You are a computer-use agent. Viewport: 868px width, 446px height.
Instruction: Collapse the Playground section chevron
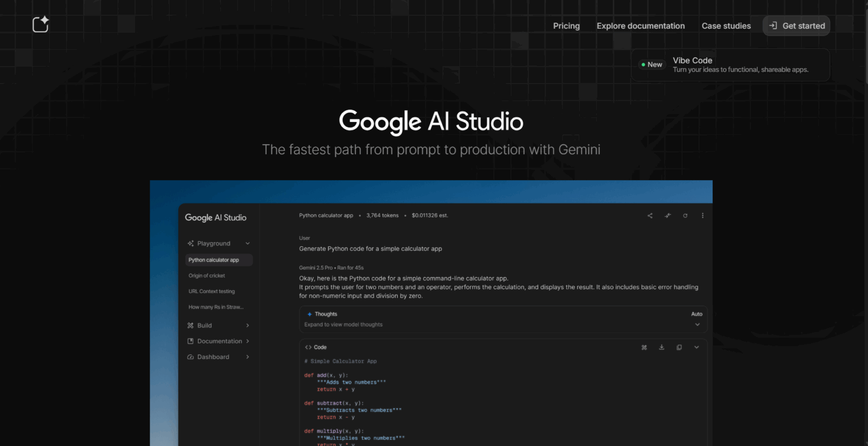coord(248,244)
